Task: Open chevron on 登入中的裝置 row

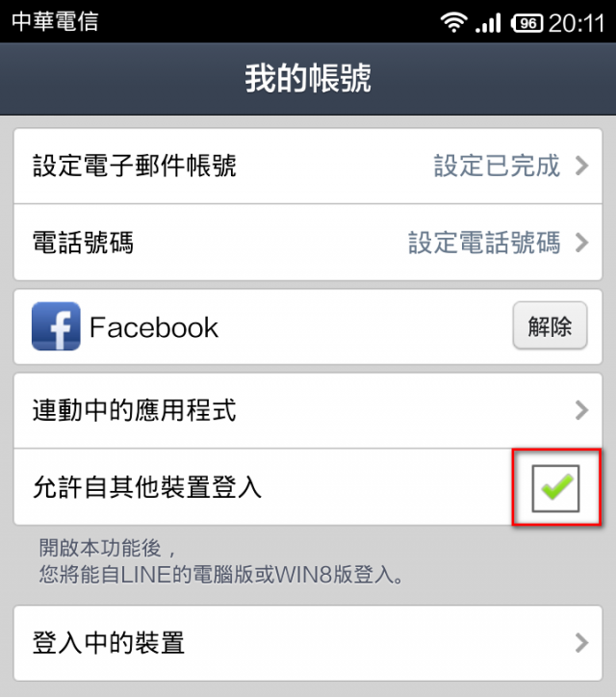Action: click(x=581, y=643)
